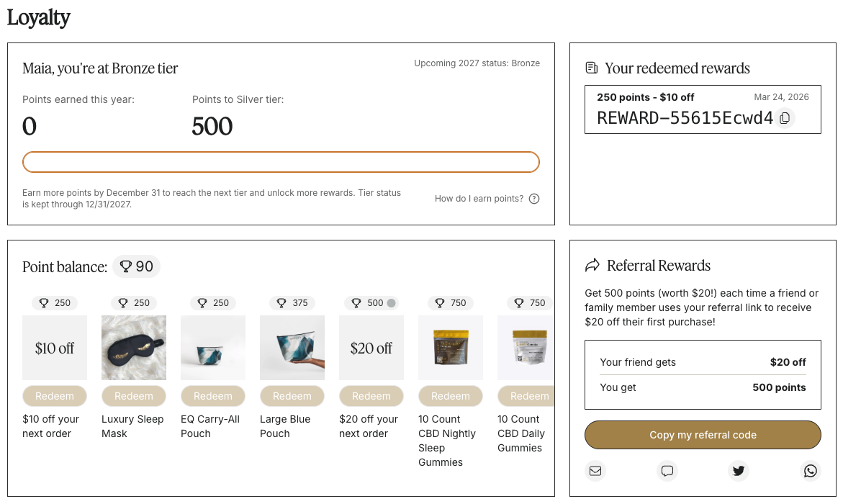Click the email share icon
843x504 pixels.
point(595,471)
